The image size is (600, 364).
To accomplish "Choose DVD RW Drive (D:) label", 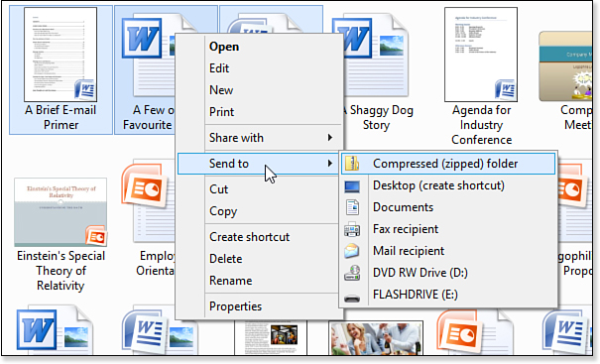I will click(x=420, y=273).
